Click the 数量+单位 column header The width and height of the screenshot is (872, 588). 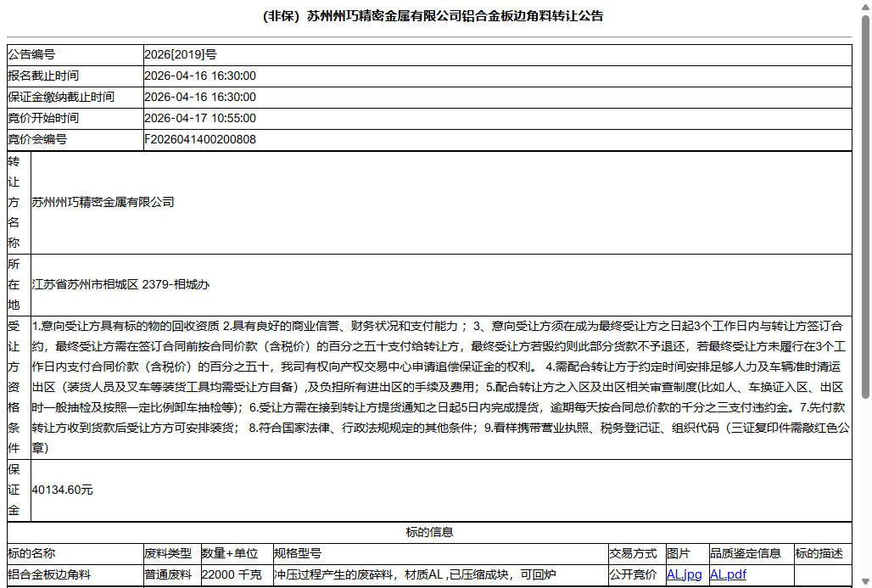(237, 553)
